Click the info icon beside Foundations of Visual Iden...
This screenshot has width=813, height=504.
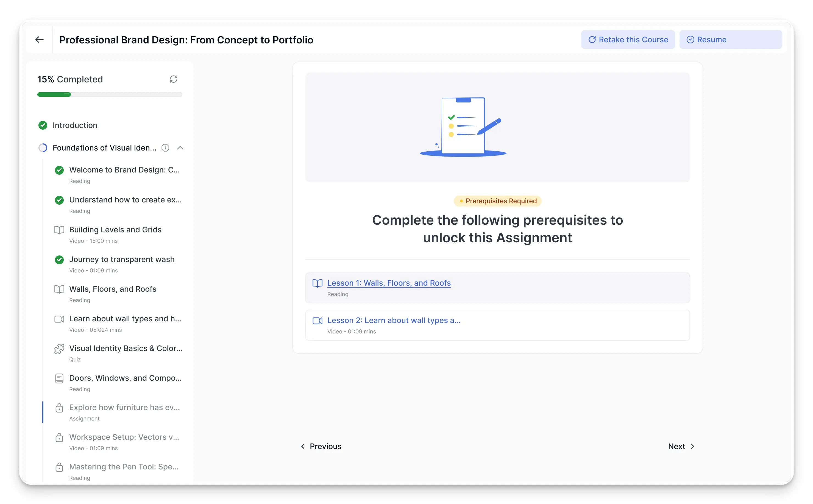click(165, 148)
